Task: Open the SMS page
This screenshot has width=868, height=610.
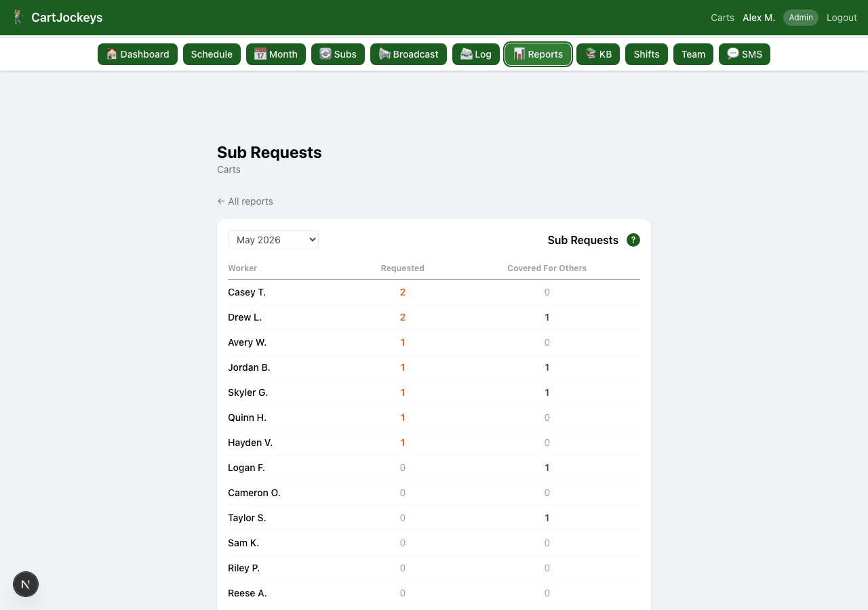Action: coord(745,54)
